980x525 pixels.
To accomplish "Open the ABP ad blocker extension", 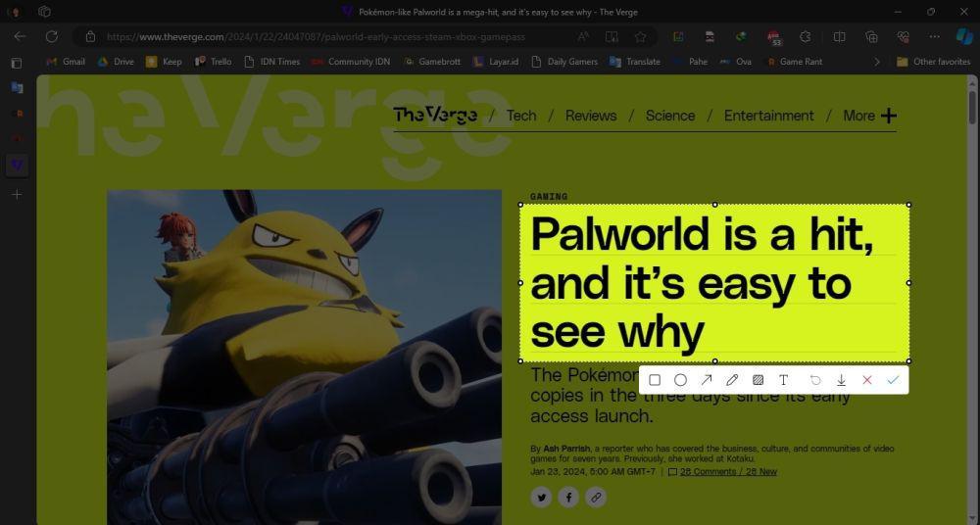I will coord(774,37).
